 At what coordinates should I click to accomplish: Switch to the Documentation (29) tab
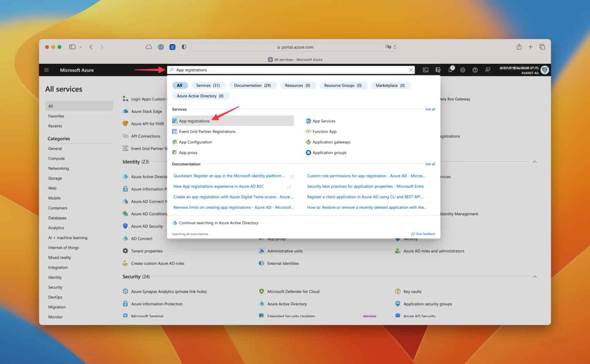(253, 85)
